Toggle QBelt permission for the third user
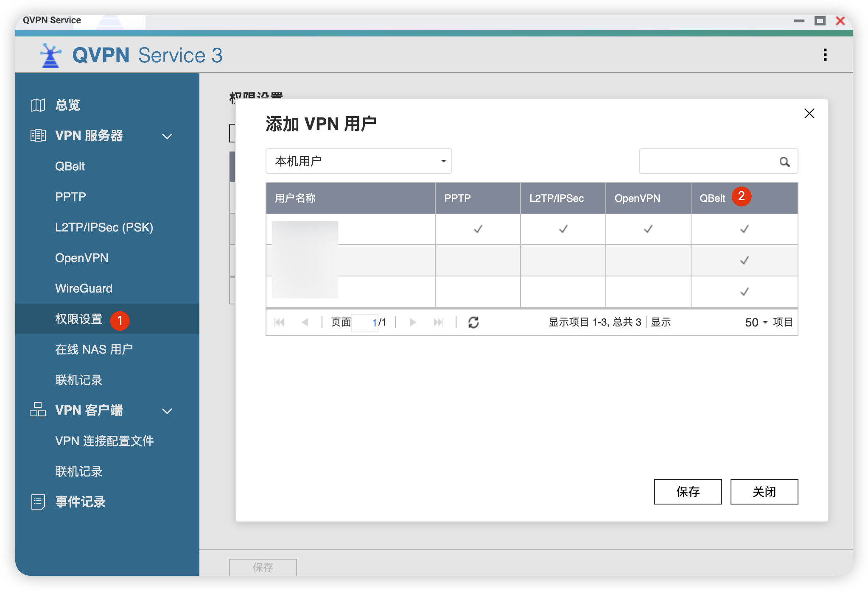Screen dimensions: 868x591 click(x=745, y=292)
